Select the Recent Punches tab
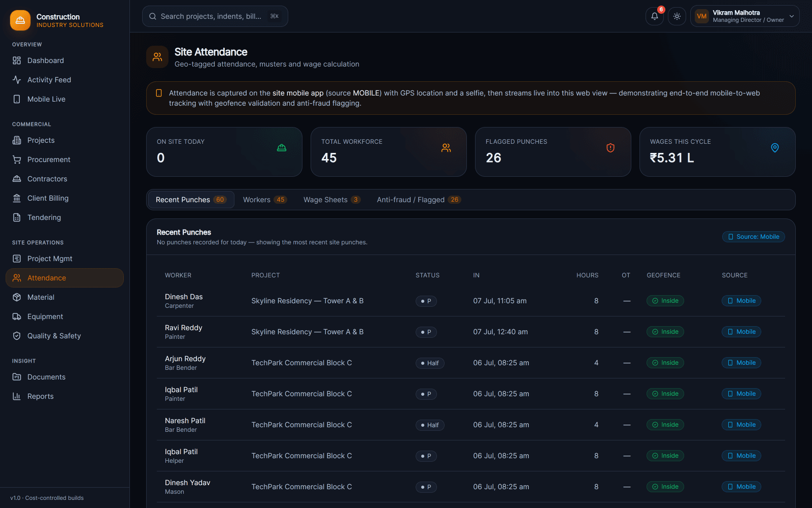This screenshot has height=508, width=812. (191, 200)
